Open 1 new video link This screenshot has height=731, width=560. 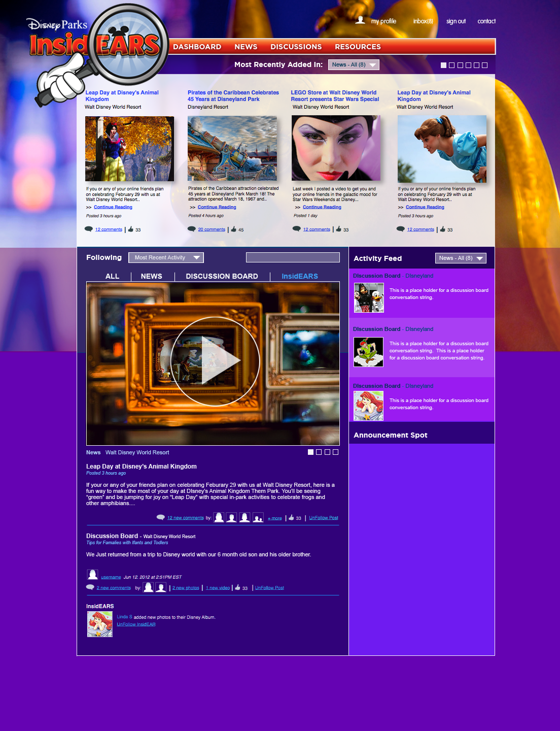[x=218, y=588]
